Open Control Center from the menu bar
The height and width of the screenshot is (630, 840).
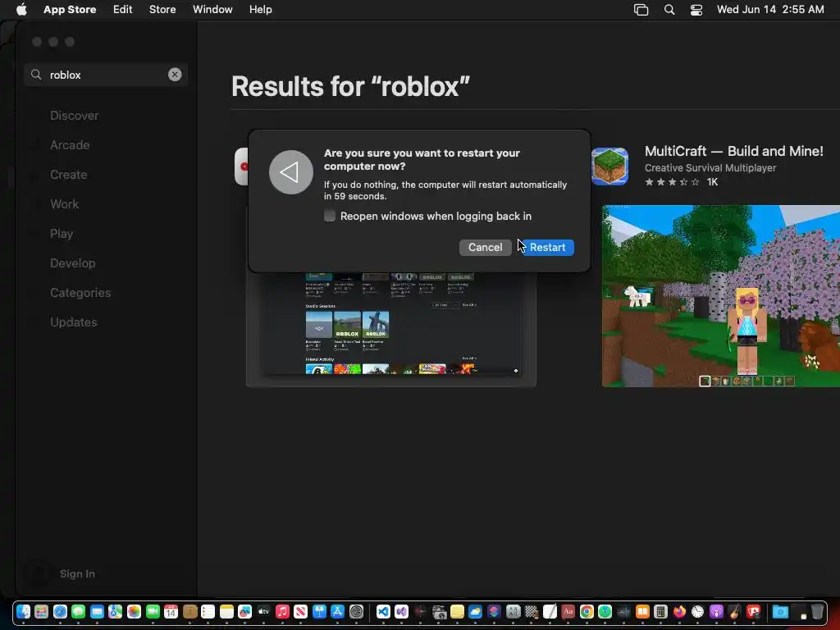click(696, 9)
